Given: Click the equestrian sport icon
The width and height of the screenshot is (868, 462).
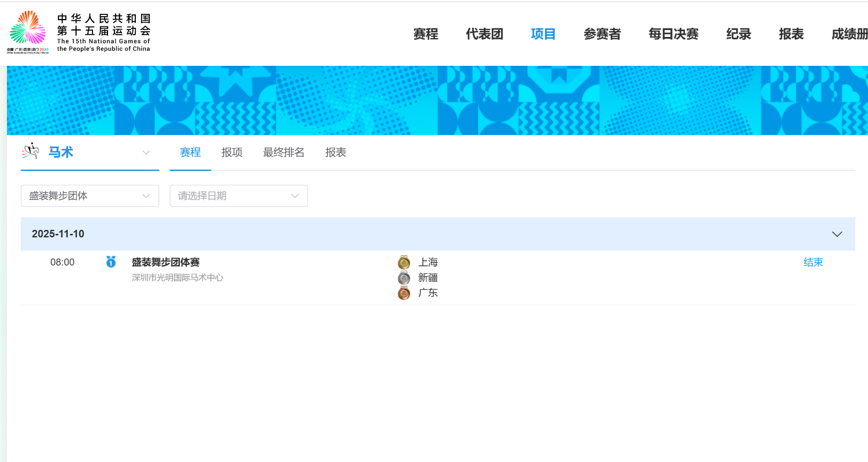Looking at the screenshot, I should coord(30,151).
